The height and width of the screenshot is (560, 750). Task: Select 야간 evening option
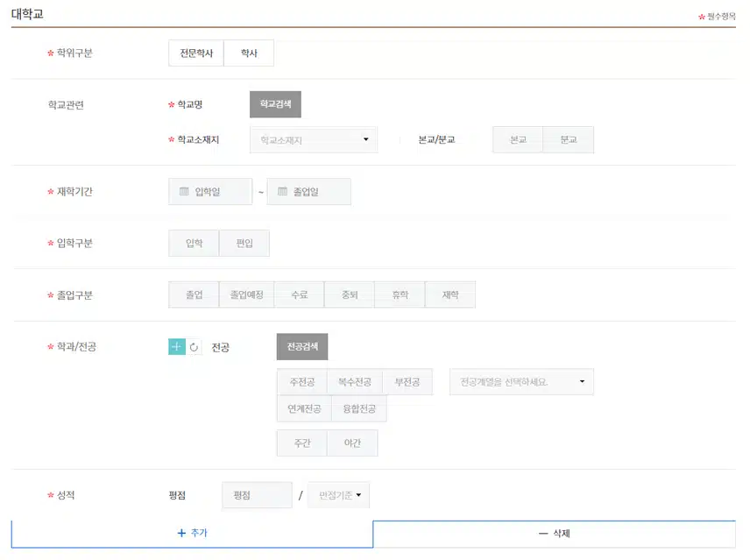point(352,443)
